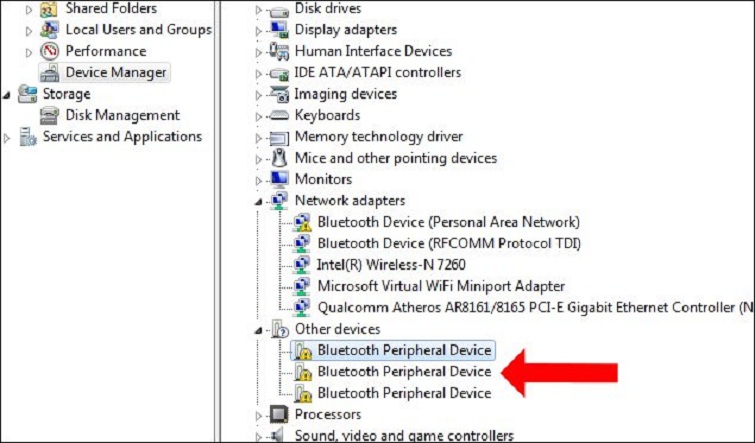Click the Disk Management icon
Image resolution: width=755 pixels, height=443 pixels.
click(x=50, y=115)
